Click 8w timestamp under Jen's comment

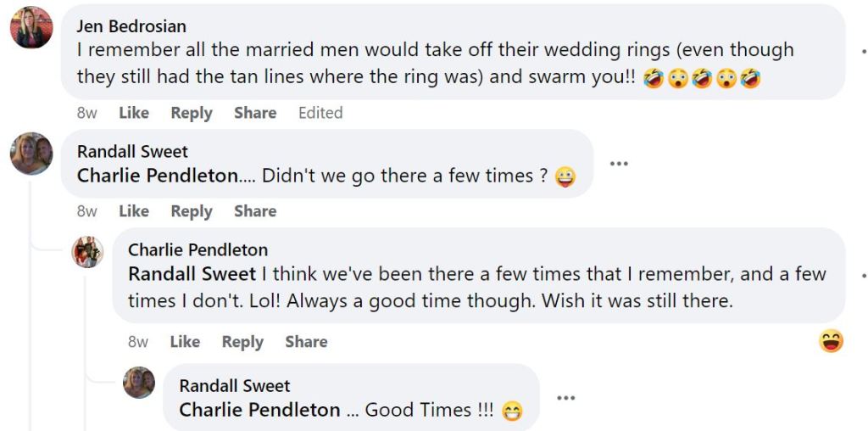tap(87, 113)
